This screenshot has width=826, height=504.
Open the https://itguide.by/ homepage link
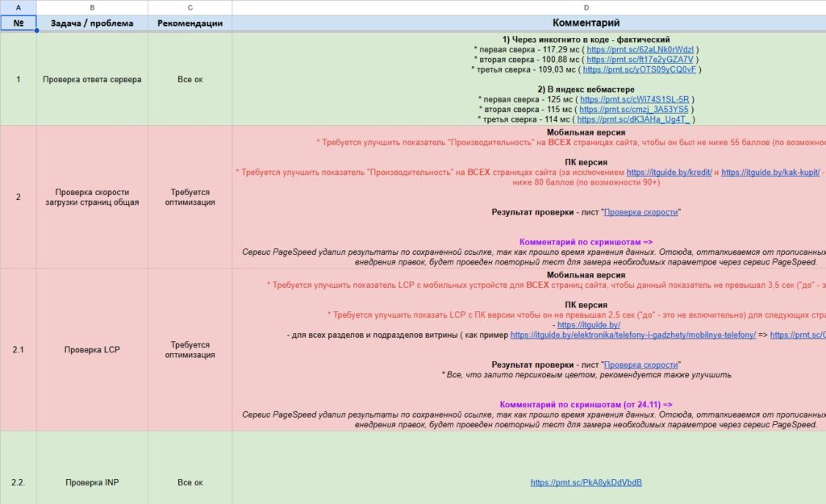[x=588, y=325]
